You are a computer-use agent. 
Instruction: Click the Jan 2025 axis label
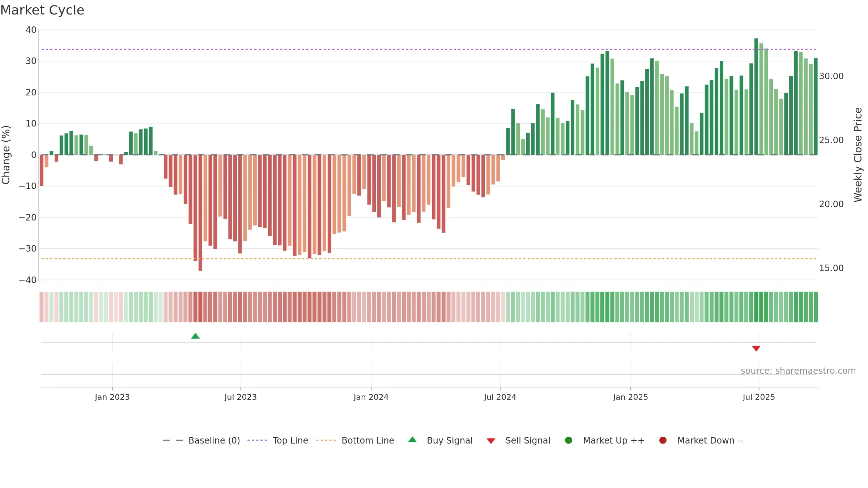[630, 397]
